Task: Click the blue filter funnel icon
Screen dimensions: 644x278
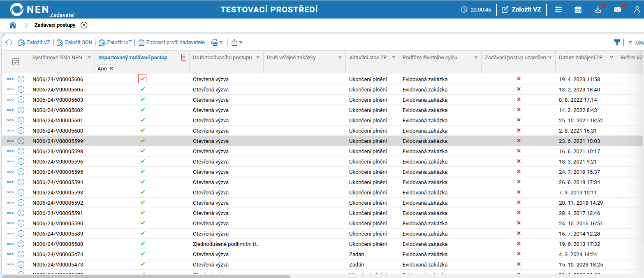Action: pos(617,42)
